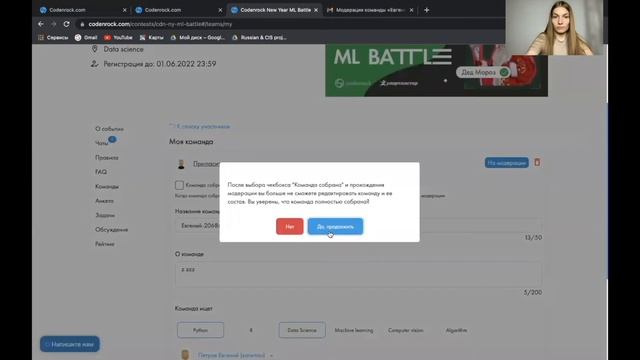Click the browser back arrow
This screenshot has height=360, width=640.
(41, 24)
